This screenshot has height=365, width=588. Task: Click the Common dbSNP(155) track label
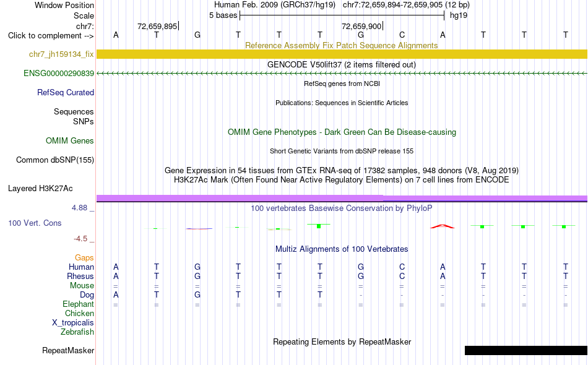coord(55,160)
